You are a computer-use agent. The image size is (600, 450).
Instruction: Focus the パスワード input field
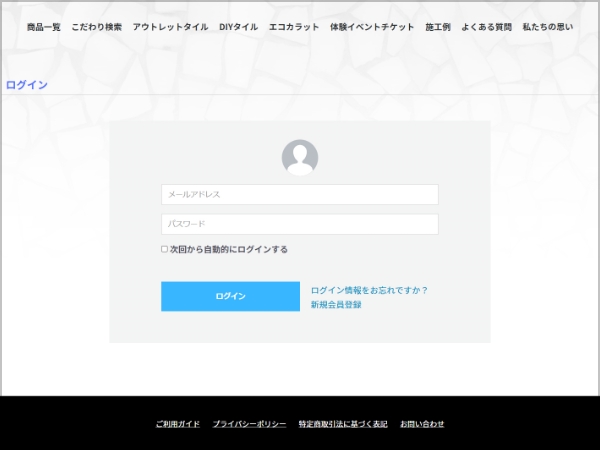pyautogui.click(x=299, y=224)
